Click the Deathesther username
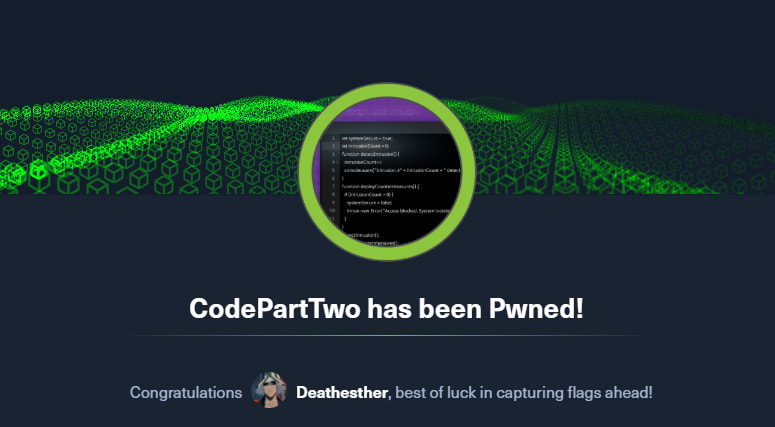Screen dimensions: 775x427 [x=342, y=393]
